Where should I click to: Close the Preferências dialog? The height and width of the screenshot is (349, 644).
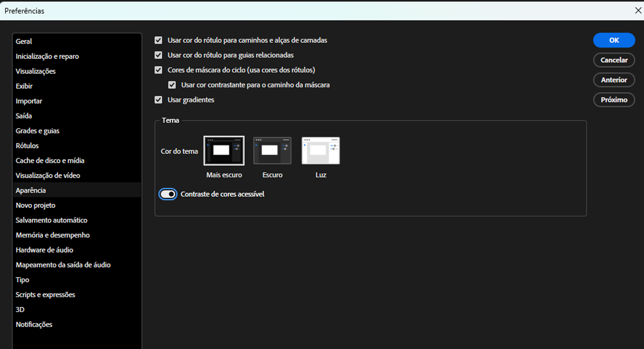point(638,10)
